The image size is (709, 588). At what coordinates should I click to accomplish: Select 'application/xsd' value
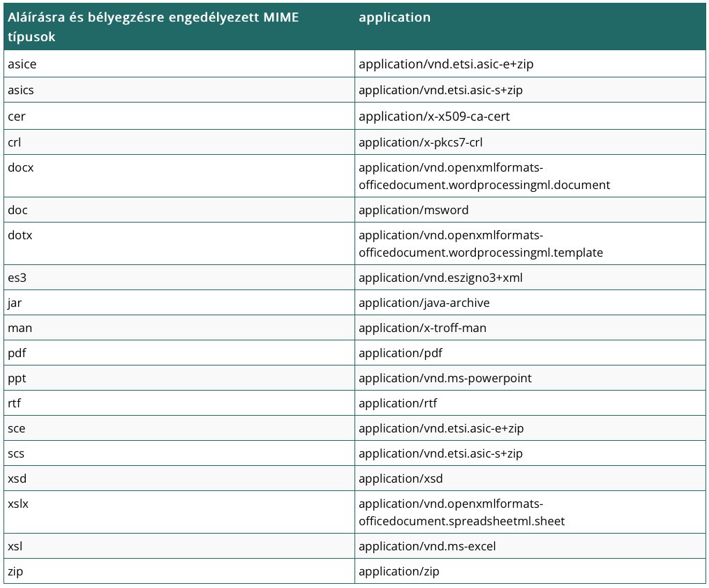pos(401,478)
